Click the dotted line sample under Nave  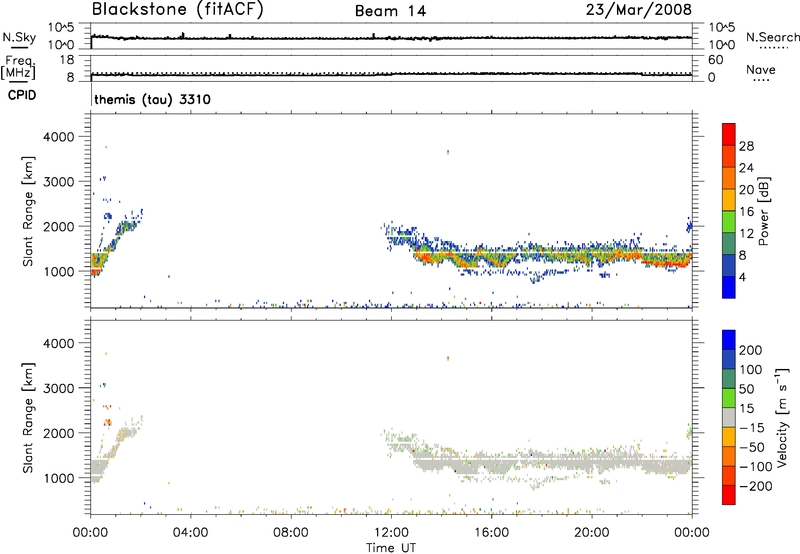point(761,80)
